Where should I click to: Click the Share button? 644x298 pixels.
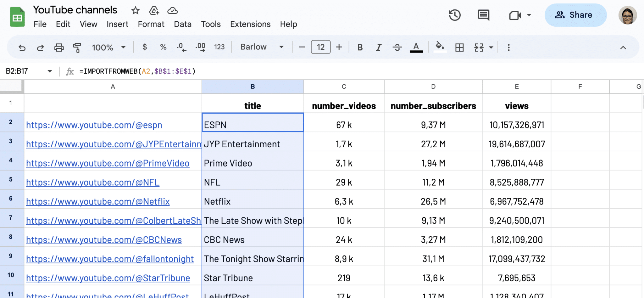(575, 15)
